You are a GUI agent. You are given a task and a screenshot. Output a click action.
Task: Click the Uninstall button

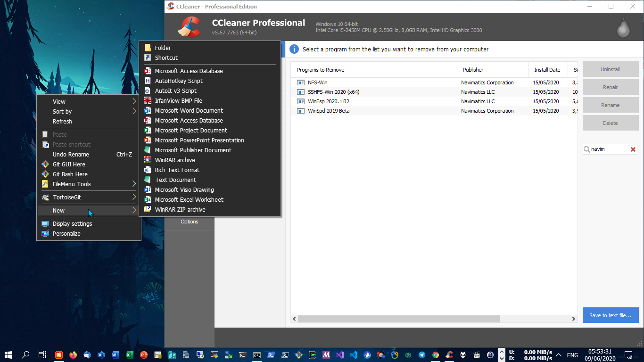611,69
